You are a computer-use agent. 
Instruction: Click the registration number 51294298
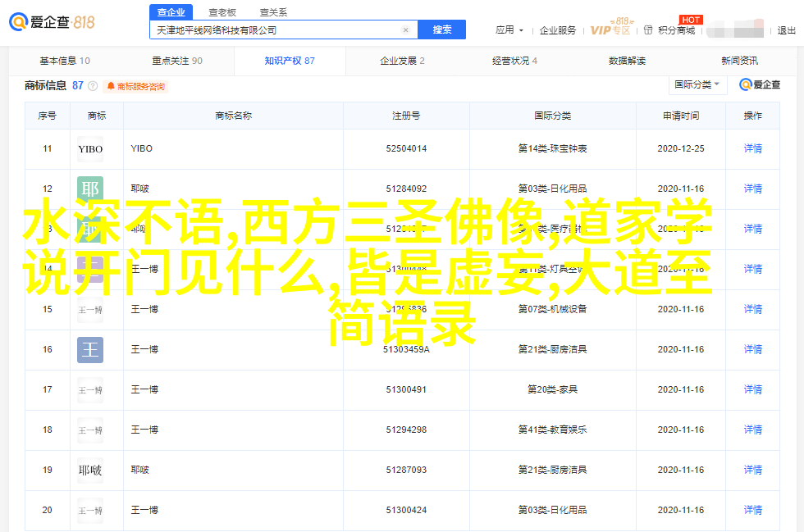tap(406, 430)
